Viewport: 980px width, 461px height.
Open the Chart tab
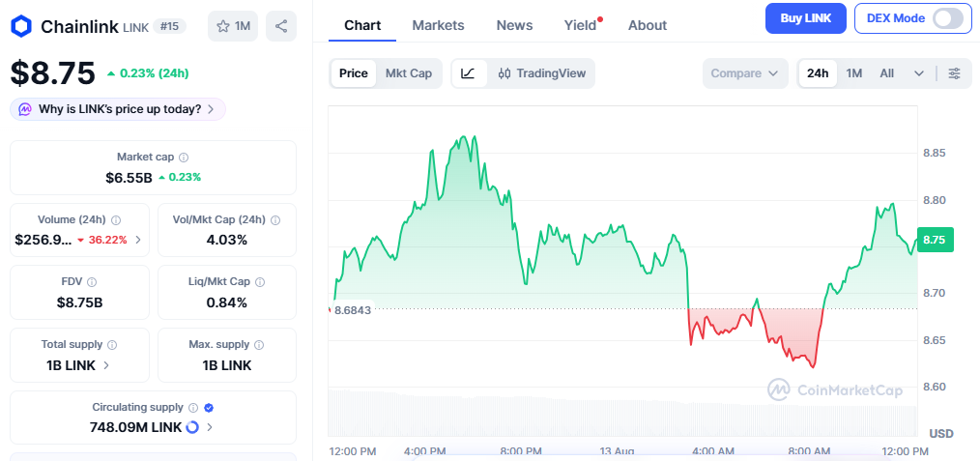(x=362, y=25)
